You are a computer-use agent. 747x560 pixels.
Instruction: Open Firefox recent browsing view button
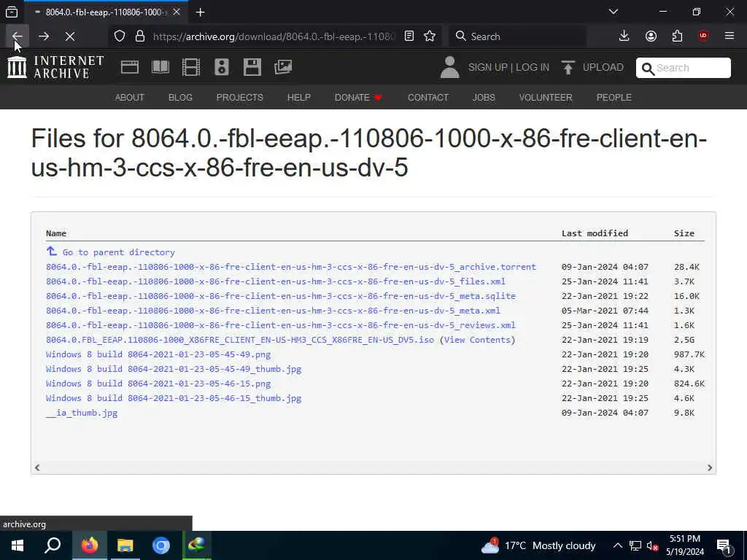[x=12, y=12]
